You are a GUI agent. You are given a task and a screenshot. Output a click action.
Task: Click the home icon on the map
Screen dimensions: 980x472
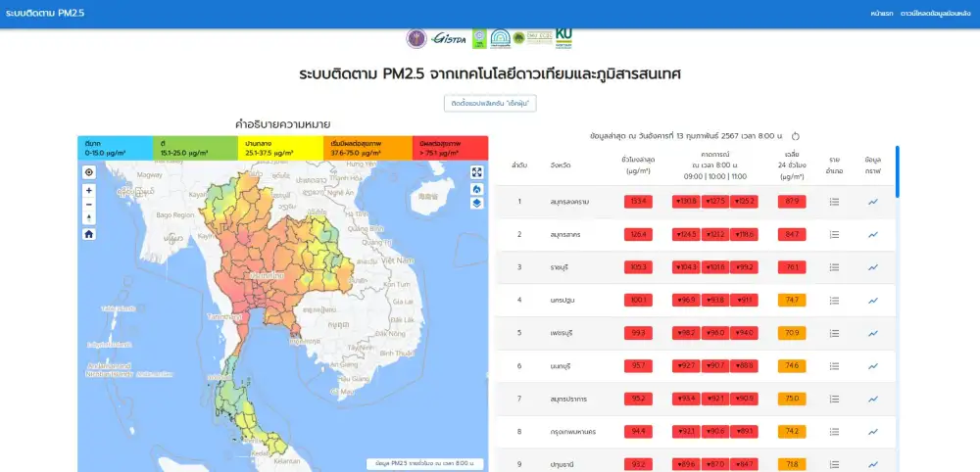88,234
